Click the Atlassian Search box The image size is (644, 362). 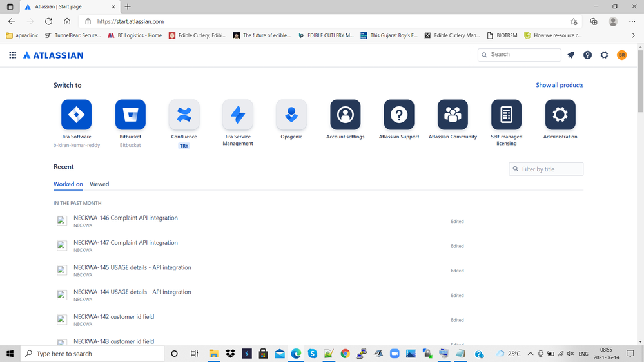click(x=519, y=55)
